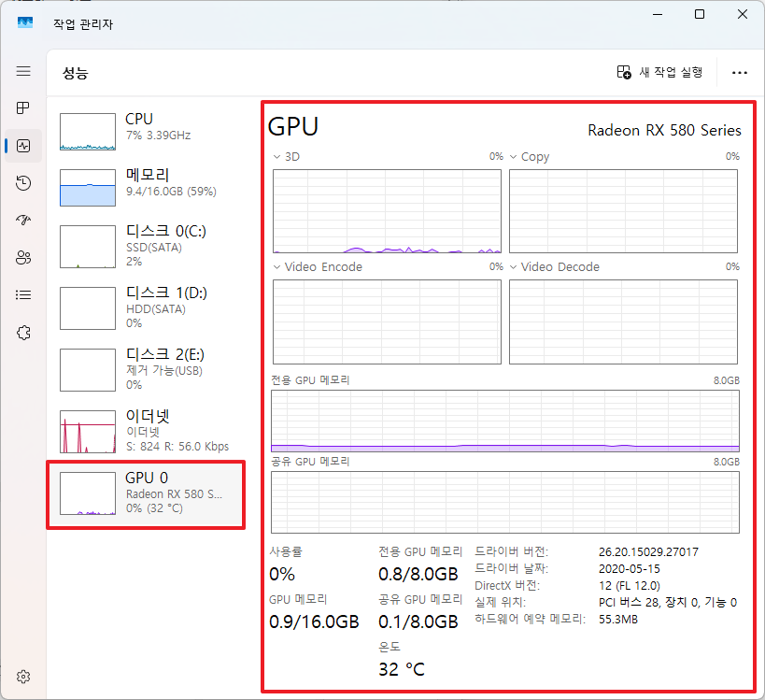The width and height of the screenshot is (765, 700).
Task: Close the Task Manager window
Action: tap(742, 14)
